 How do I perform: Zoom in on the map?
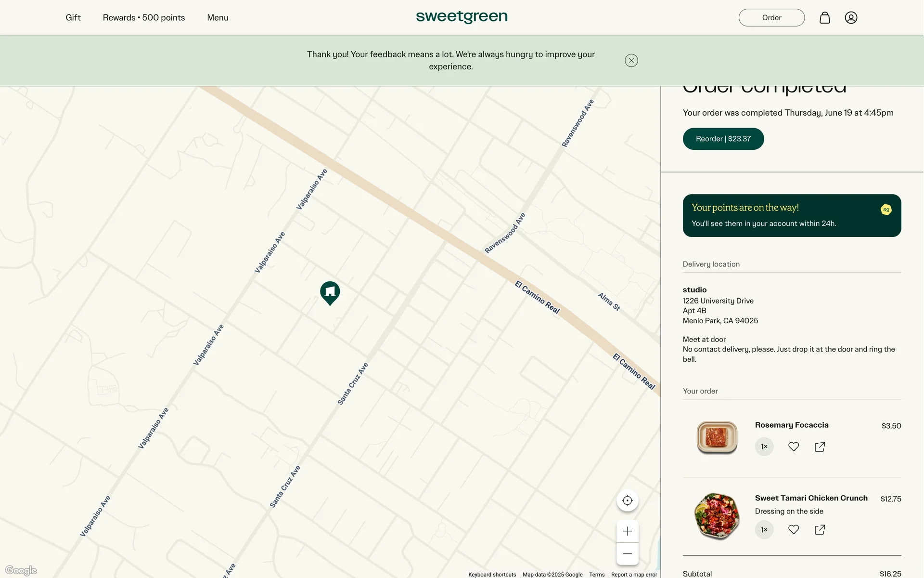(627, 531)
